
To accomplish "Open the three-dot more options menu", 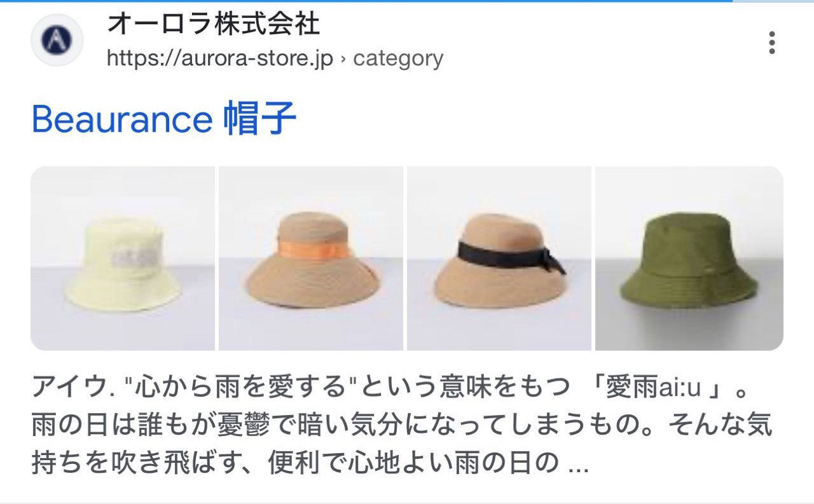I will pyautogui.click(x=771, y=43).
